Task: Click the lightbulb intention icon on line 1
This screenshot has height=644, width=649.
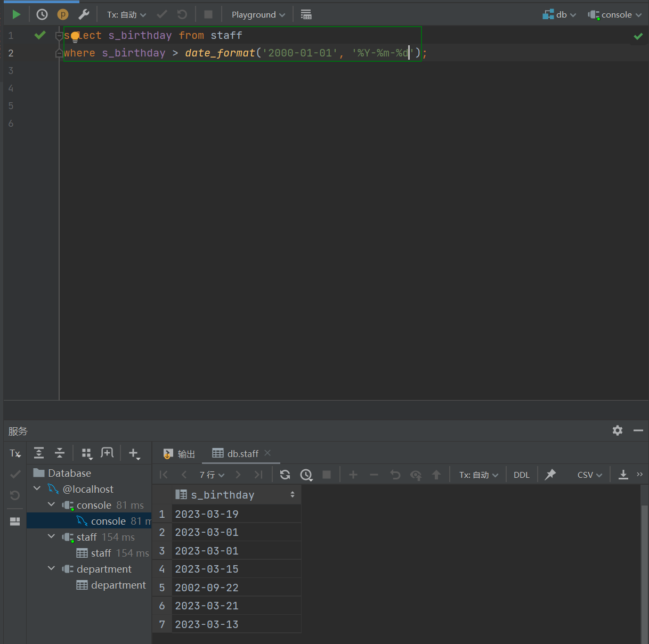Action: [75, 36]
